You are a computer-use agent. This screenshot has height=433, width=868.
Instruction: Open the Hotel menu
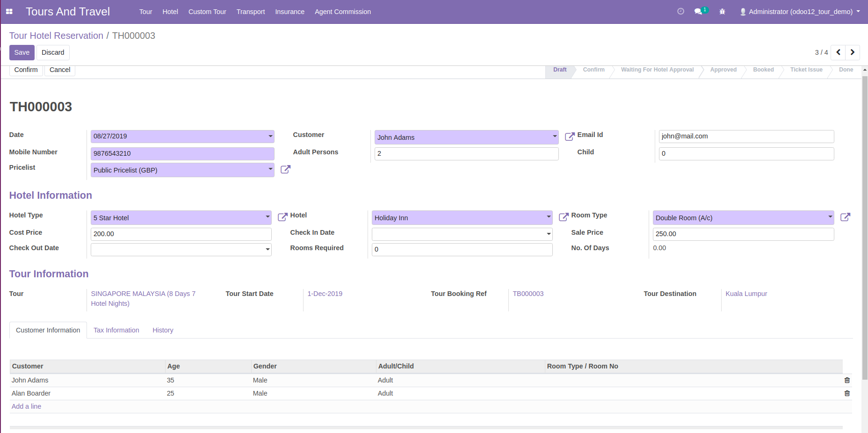pyautogui.click(x=170, y=12)
